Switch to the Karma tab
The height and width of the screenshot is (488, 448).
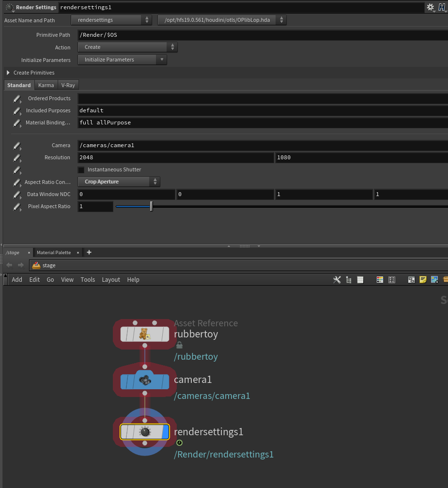point(46,85)
